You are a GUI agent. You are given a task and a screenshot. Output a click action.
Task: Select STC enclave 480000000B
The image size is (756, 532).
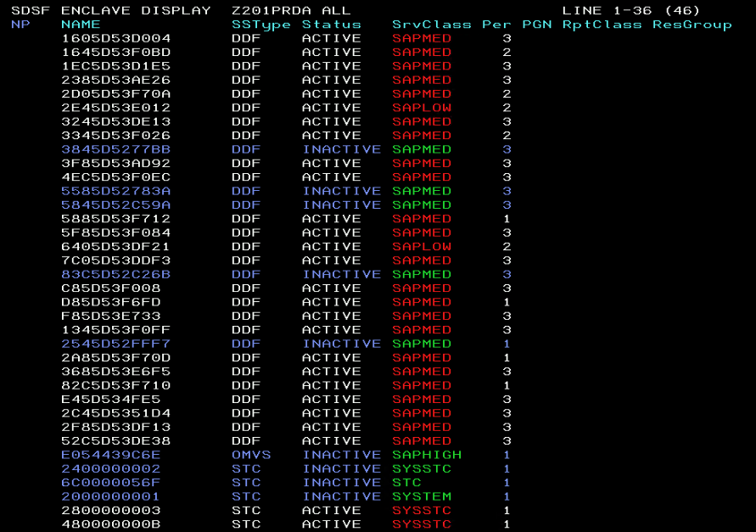(x=111, y=524)
